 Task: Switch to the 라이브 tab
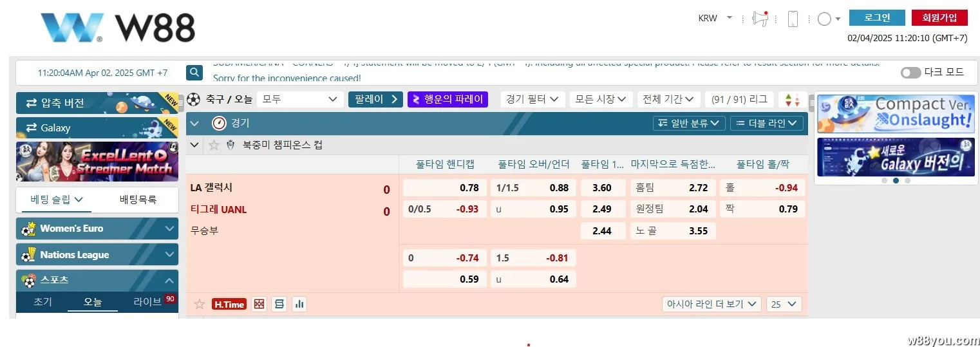point(148,301)
